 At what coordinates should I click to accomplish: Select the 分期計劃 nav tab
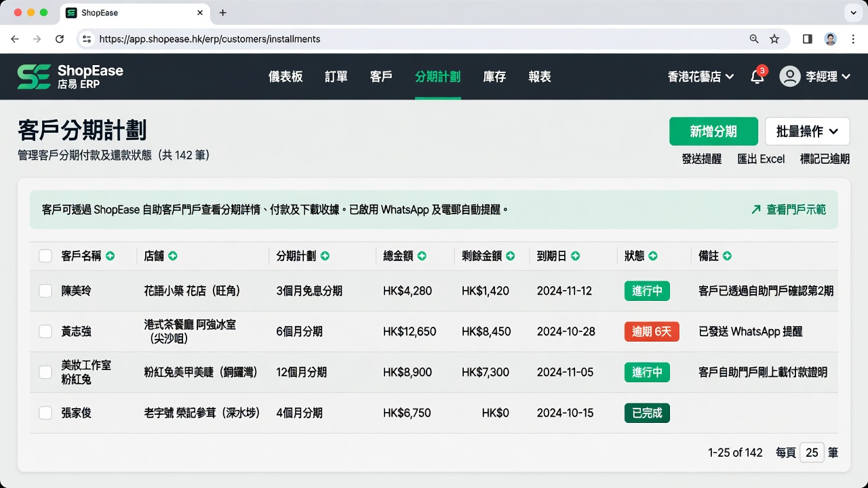438,77
